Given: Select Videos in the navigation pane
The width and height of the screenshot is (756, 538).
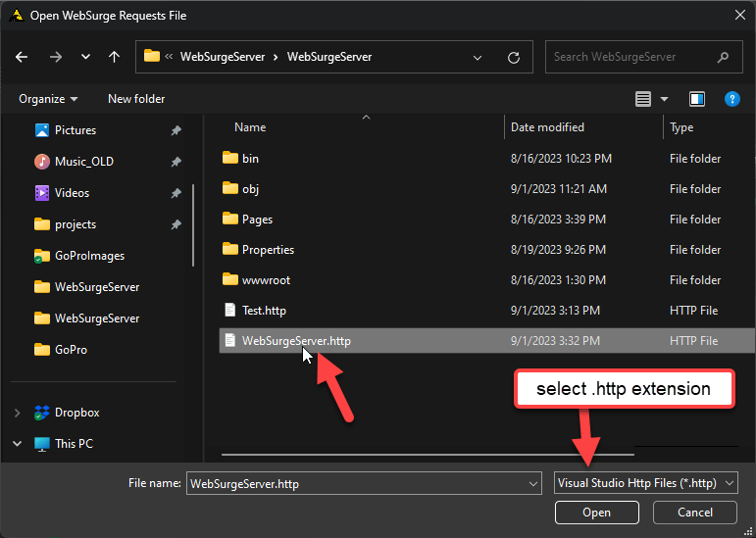Looking at the screenshot, I should click(72, 193).
